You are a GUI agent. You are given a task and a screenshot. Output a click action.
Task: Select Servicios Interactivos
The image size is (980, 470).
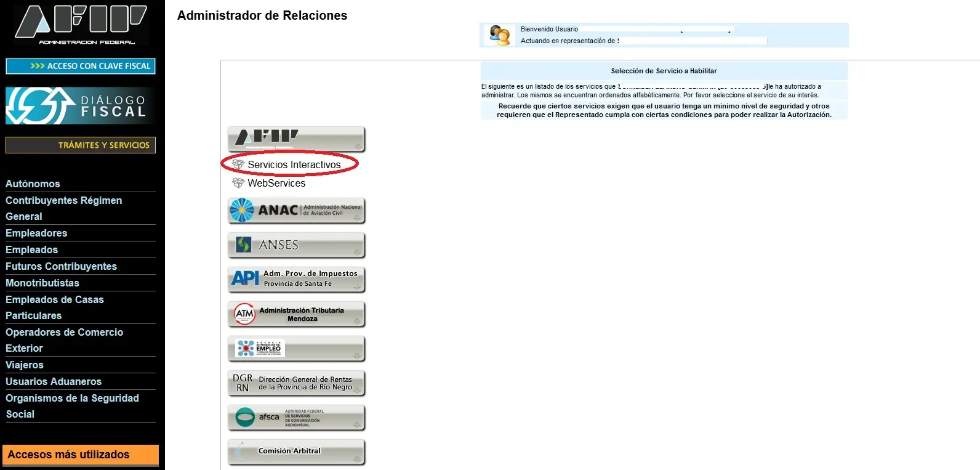tap(294, 164)
